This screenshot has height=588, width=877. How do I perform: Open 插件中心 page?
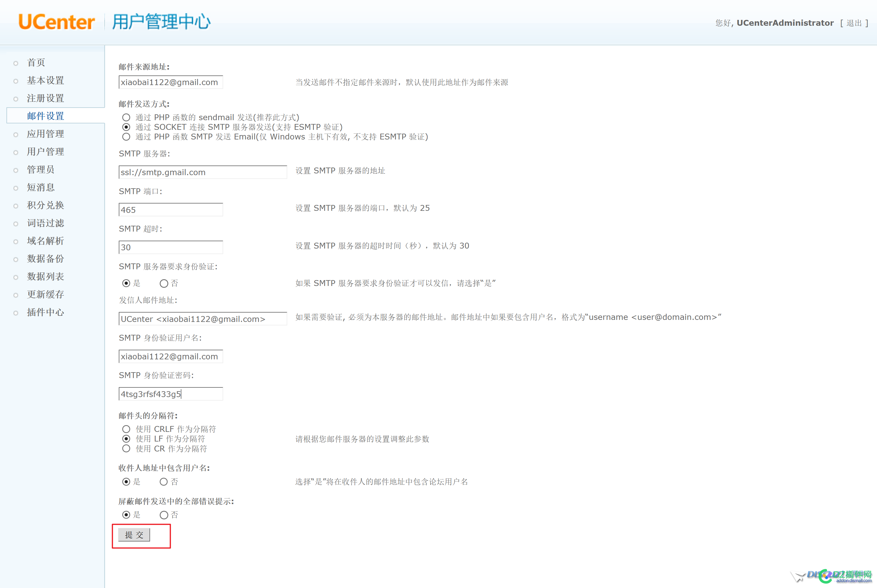click(x=45, y=312)
